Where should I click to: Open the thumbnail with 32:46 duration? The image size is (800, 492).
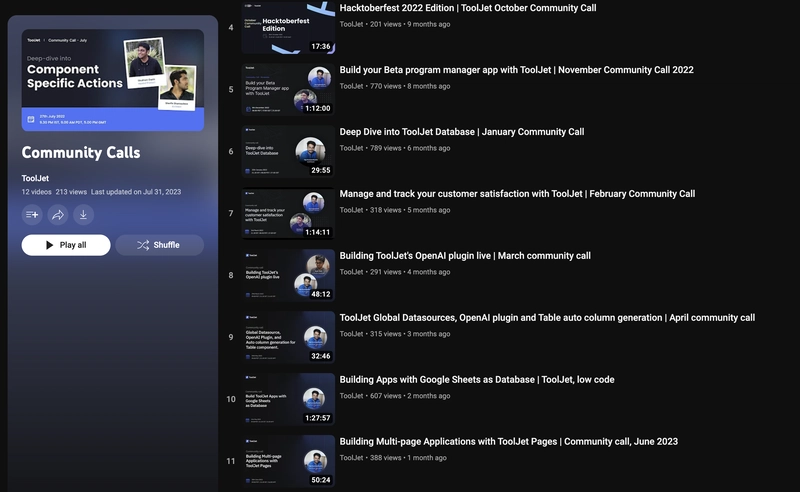click(x=288, y=337)
